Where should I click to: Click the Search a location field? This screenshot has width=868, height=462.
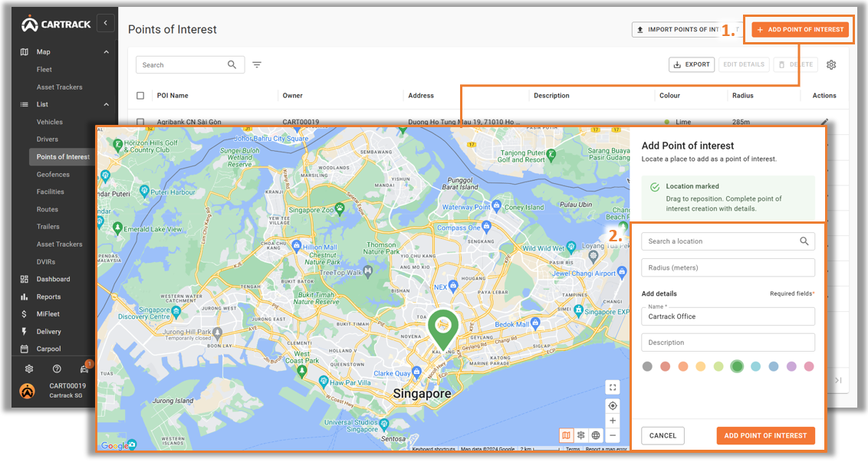pos(728,241)
